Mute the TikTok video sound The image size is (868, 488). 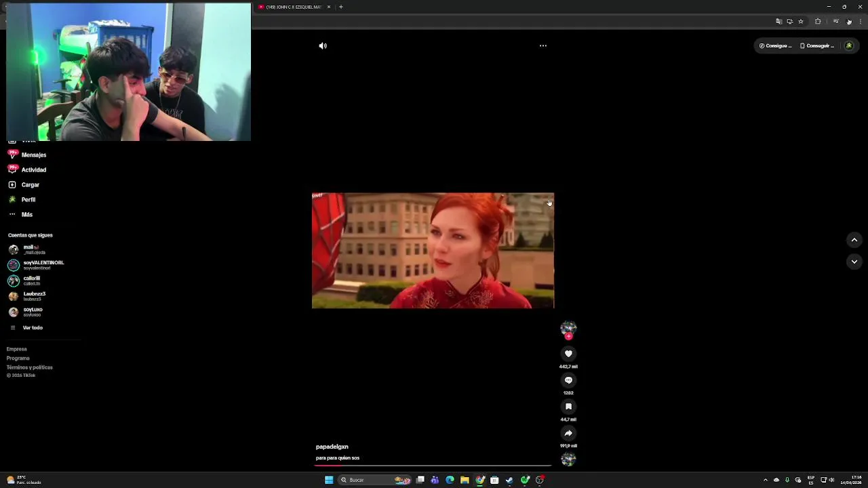pyautogui.click(x=323, y=46)
